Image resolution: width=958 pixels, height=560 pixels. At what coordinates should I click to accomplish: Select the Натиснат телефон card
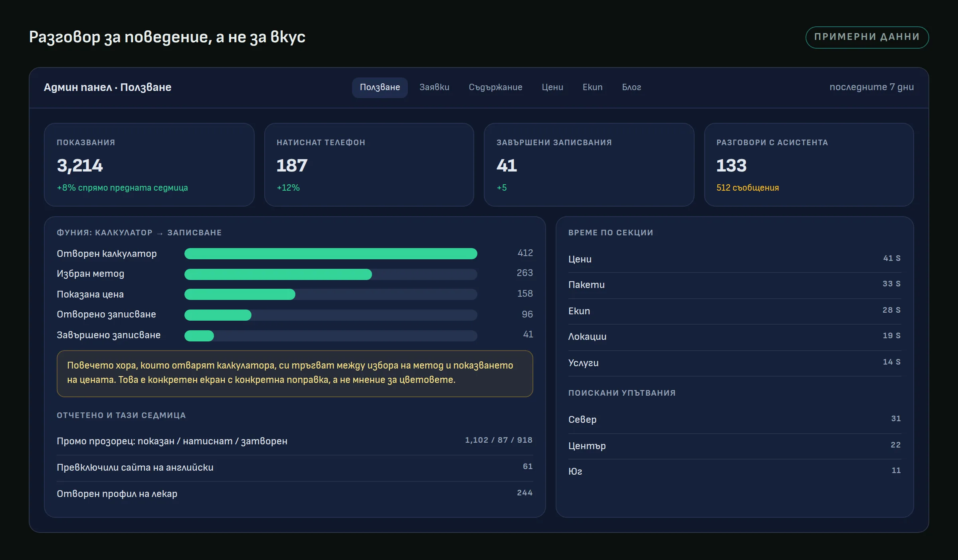(369, 165)
